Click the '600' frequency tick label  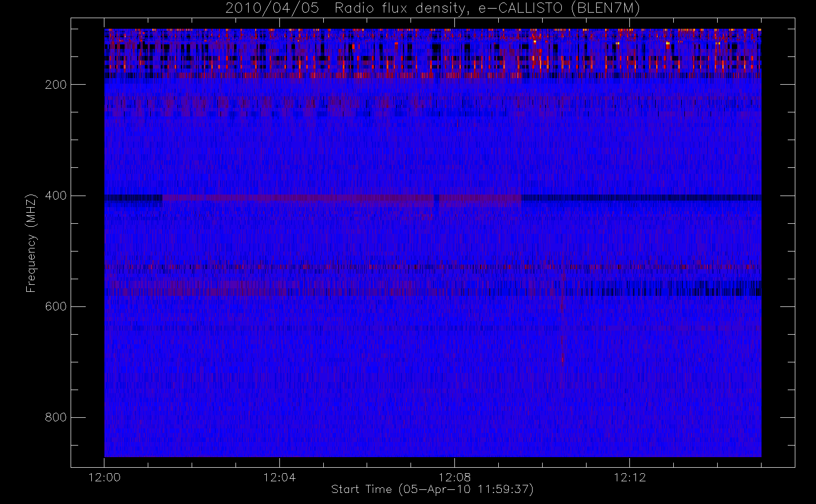[55, 306]
